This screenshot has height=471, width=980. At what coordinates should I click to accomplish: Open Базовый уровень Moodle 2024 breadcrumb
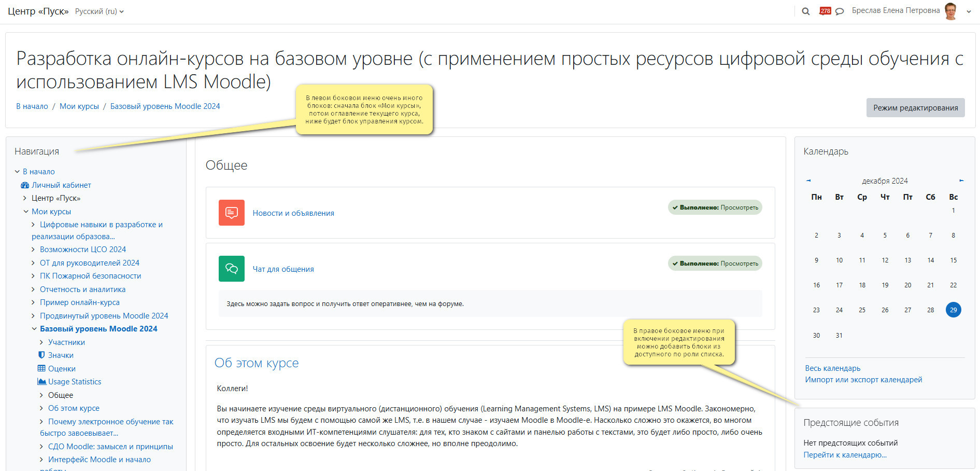click(165, 106)
